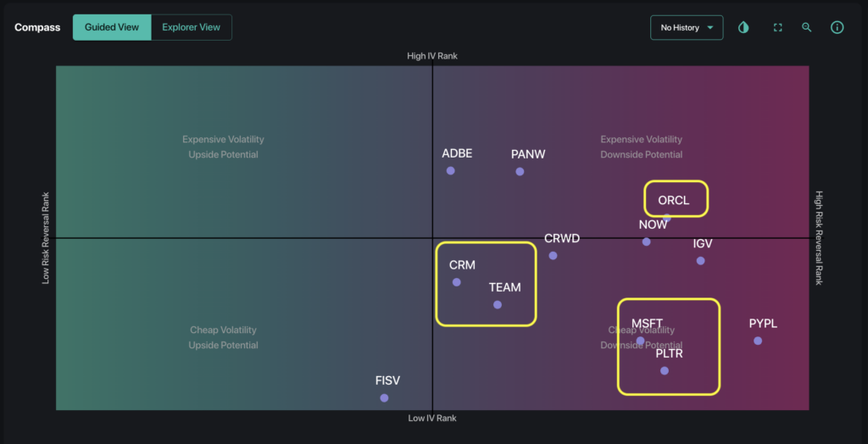Viewport: 868px width, 444px height.
Task: Select the ORCL data point
Action: 667,218
